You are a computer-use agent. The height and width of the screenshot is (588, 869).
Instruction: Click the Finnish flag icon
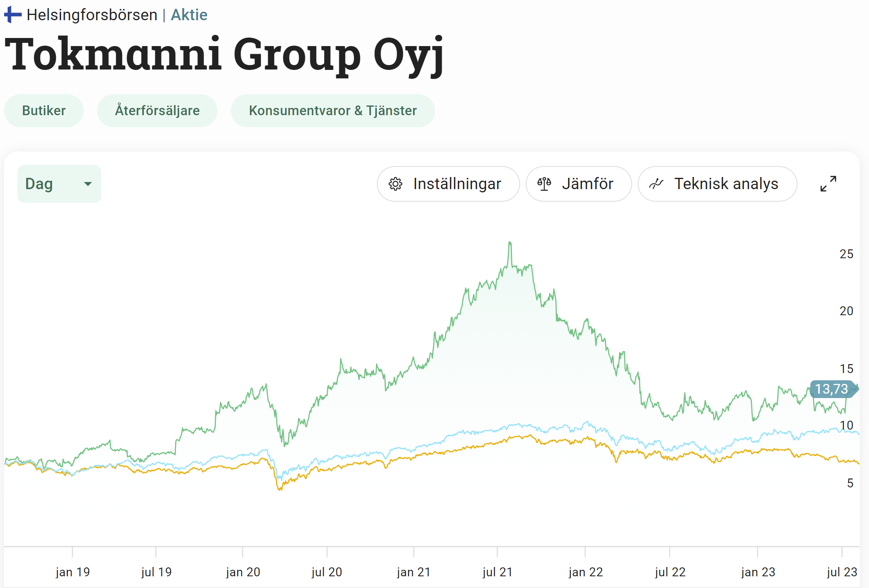(x=13, y=15)
